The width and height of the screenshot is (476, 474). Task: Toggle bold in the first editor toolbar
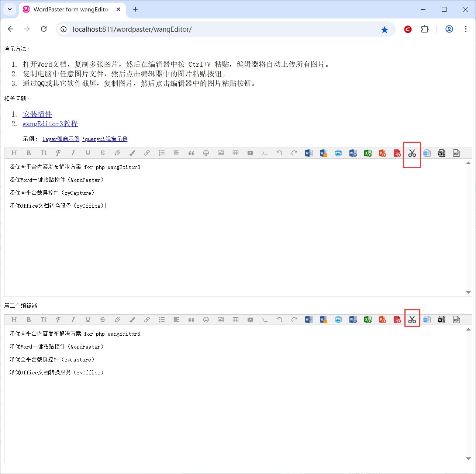[29, 153]
